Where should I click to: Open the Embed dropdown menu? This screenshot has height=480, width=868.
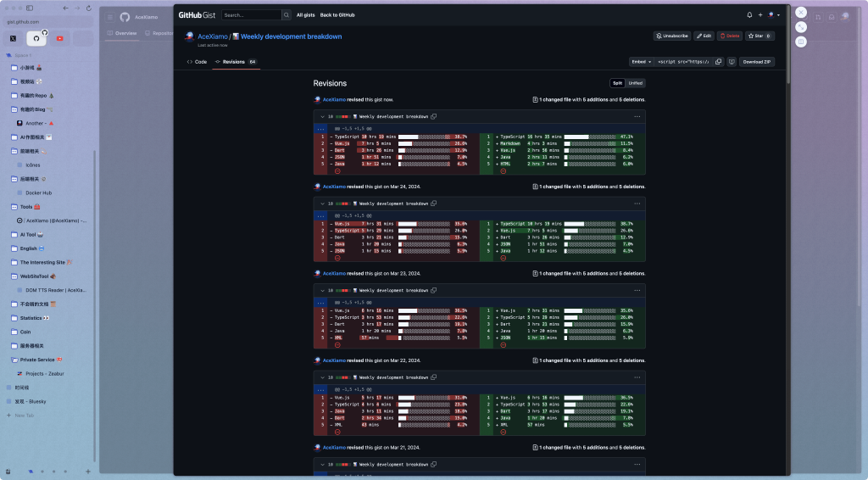pyautogui.click(x=641, y=62)
